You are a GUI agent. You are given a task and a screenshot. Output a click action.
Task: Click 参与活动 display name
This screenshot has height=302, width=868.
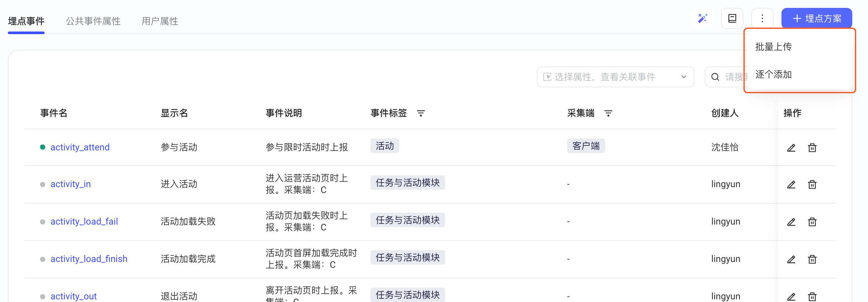179,147
